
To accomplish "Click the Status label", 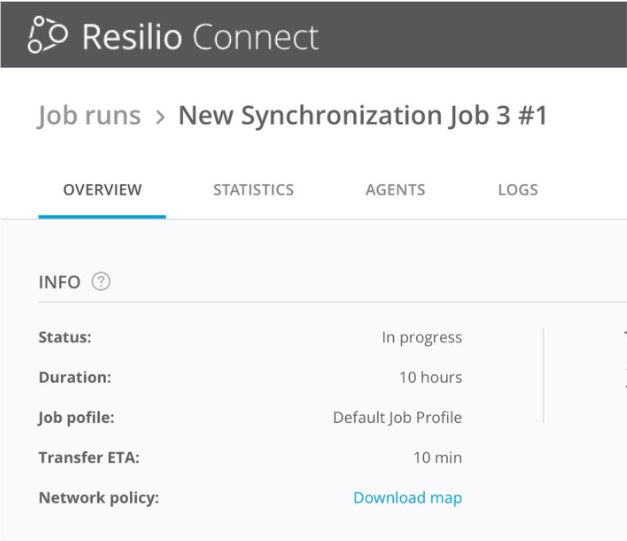I will point(64,338).
